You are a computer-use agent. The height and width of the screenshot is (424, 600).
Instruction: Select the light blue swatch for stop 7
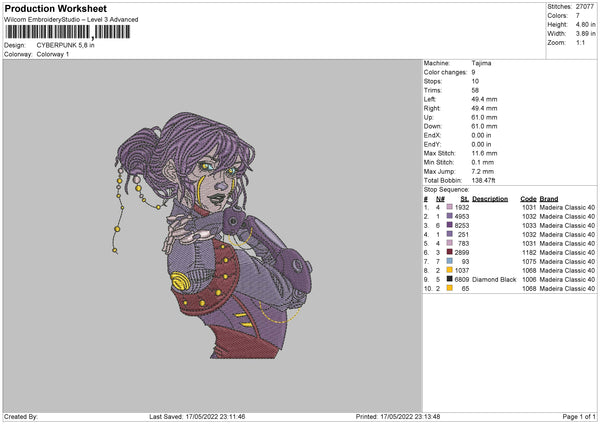point(450,261)
